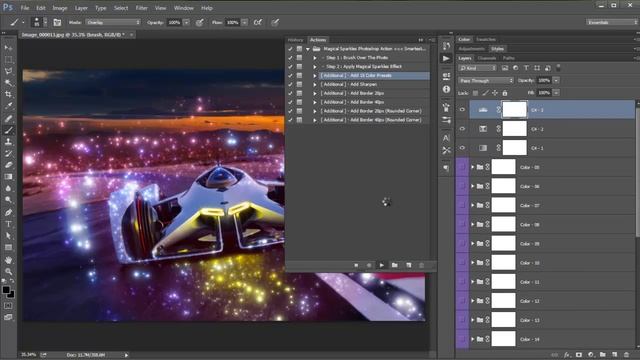Select the Rectangular Marquee tool
Image resolution: width=640 pixels, height=360 pixels.
8,60
